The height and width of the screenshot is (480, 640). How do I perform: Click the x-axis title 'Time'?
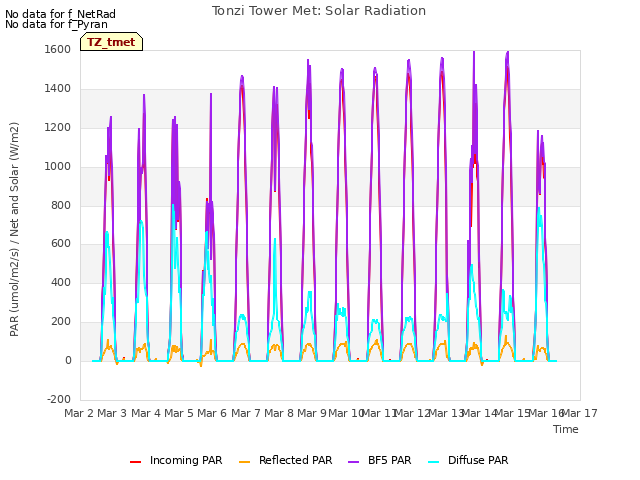(566, 429)
